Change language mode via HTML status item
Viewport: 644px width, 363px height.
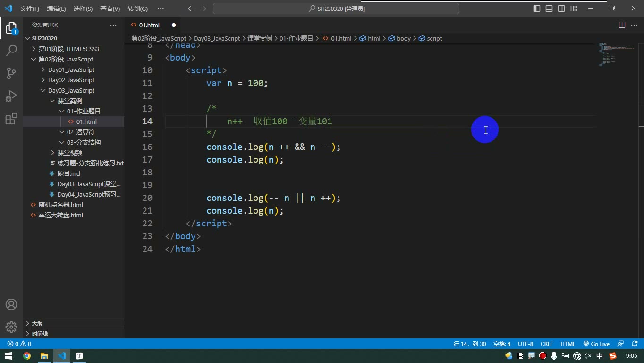pyautogui.click(x=568, y=344)
